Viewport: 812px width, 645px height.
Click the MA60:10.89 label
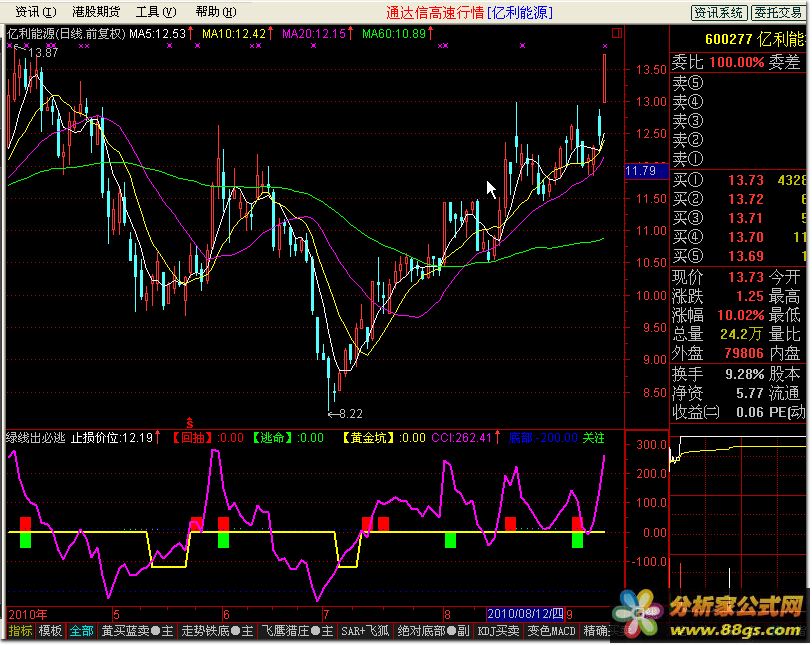(x=394, y=34)
